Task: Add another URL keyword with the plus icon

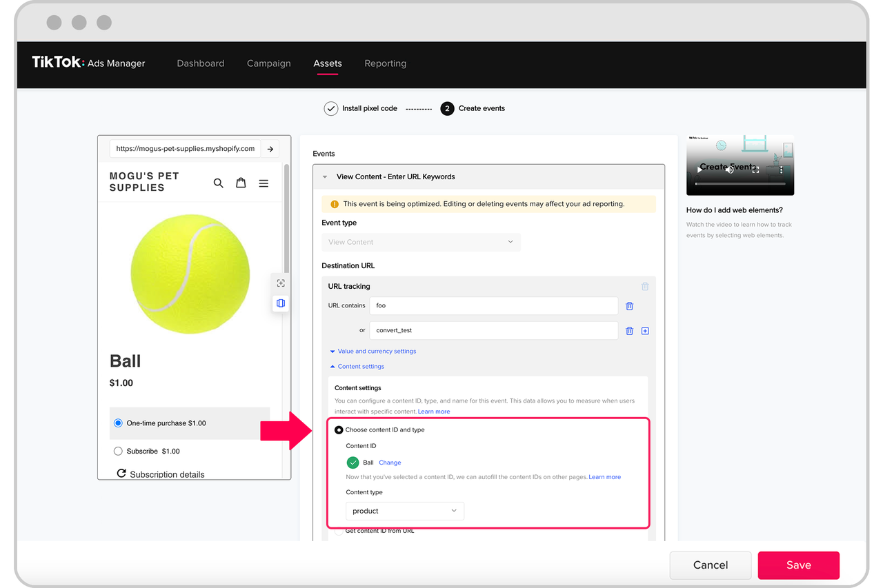Action: 645,331
